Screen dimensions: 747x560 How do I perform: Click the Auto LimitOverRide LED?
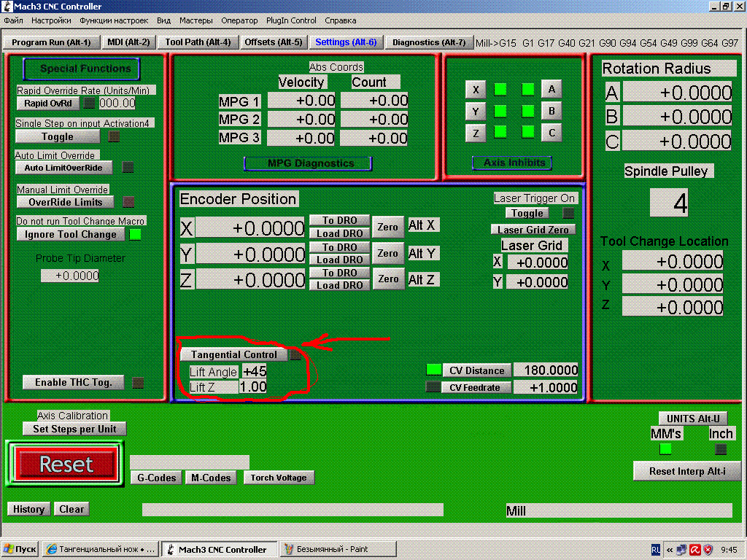128,167
